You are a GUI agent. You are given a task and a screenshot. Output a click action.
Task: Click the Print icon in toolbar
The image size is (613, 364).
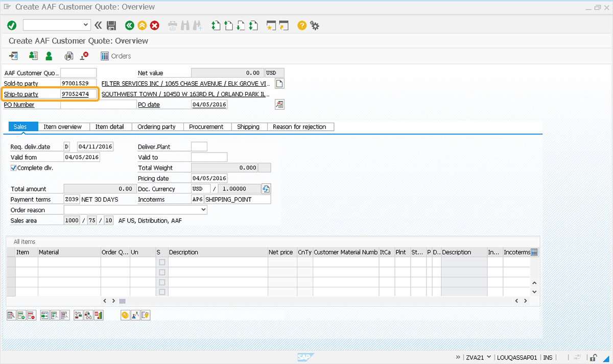pos(173,25)
